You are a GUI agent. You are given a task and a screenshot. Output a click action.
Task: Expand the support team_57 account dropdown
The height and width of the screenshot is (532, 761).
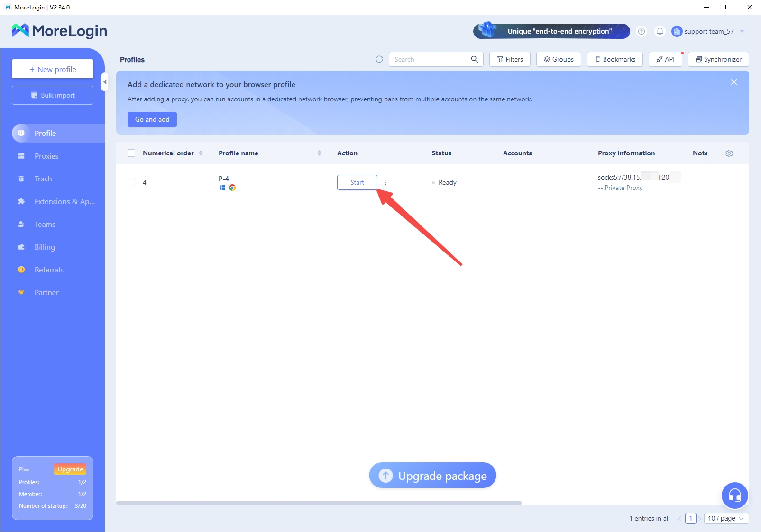[x=742, y=31]
